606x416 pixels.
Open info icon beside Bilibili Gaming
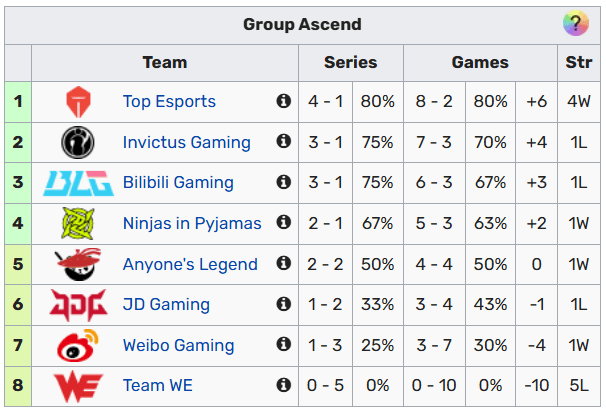point(283,182)
